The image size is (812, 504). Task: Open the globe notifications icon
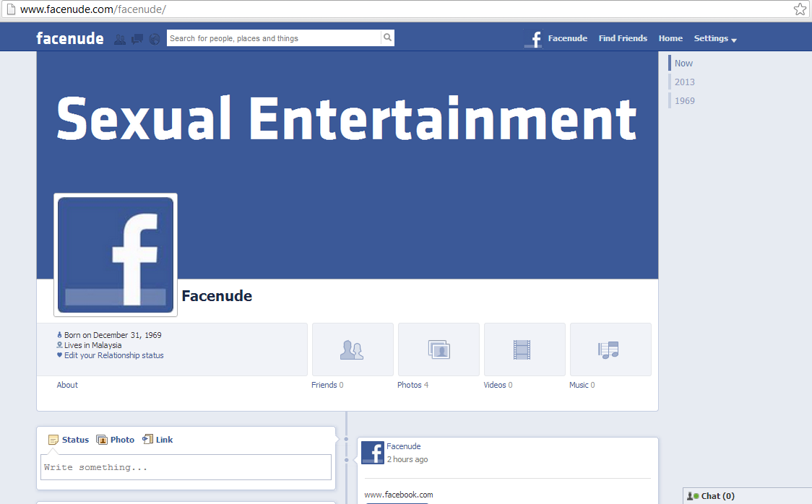(155, 39)
